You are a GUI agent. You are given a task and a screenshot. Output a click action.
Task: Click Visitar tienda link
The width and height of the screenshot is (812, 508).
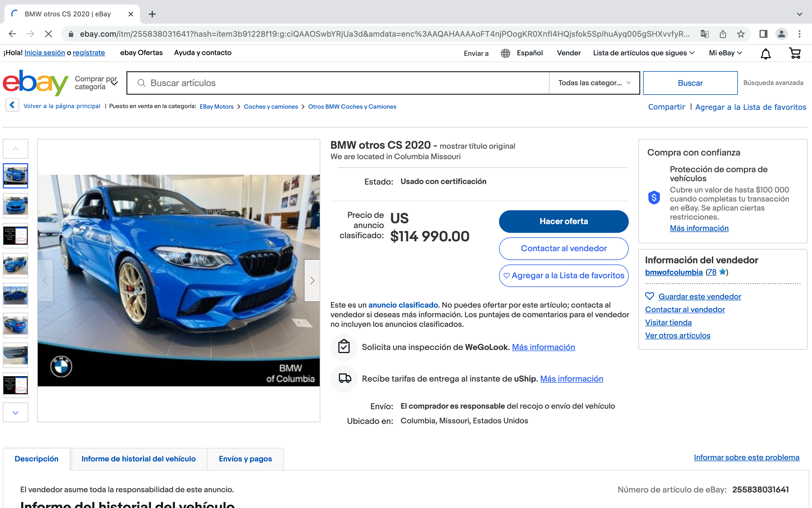tap(668, 323)
